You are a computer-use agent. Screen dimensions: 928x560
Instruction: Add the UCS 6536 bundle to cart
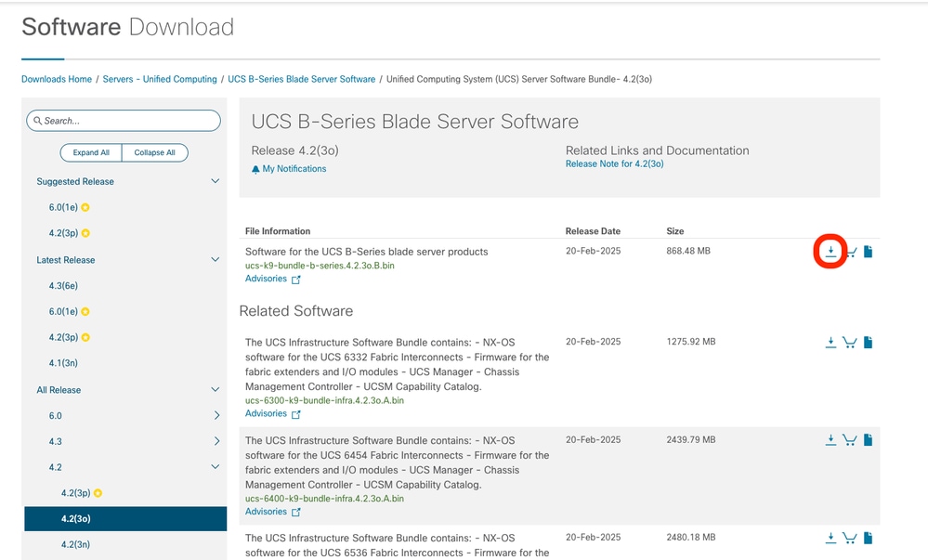(x=849, y=538)
